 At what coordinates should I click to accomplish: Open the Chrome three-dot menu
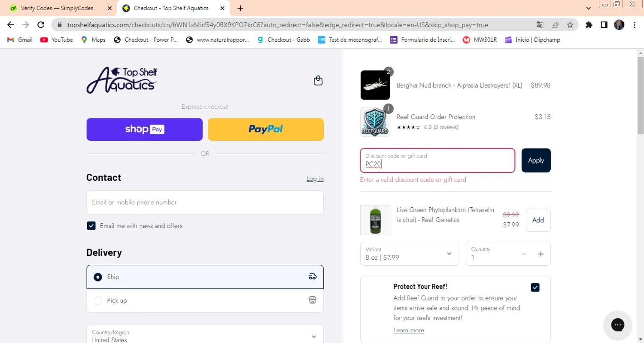pyautogui.click(x=635, y=25)
